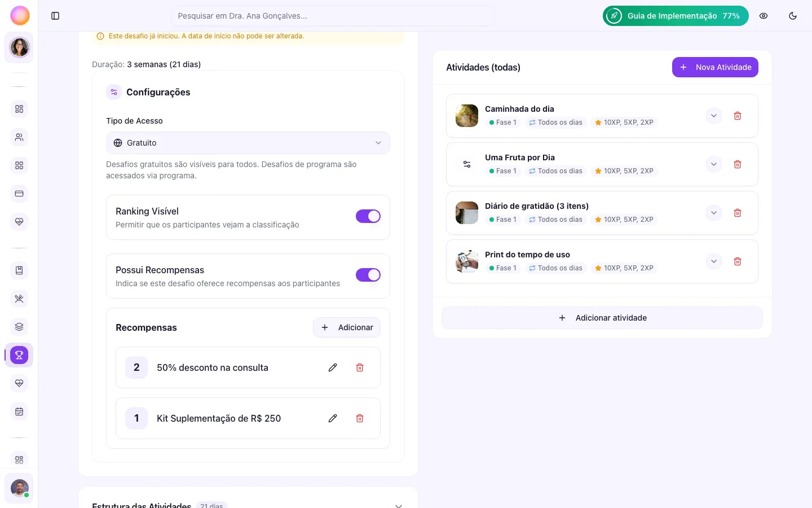This screenshot has height=508, width=812.
Task: Click the gradient circle logo at top left
Action: 20,16
